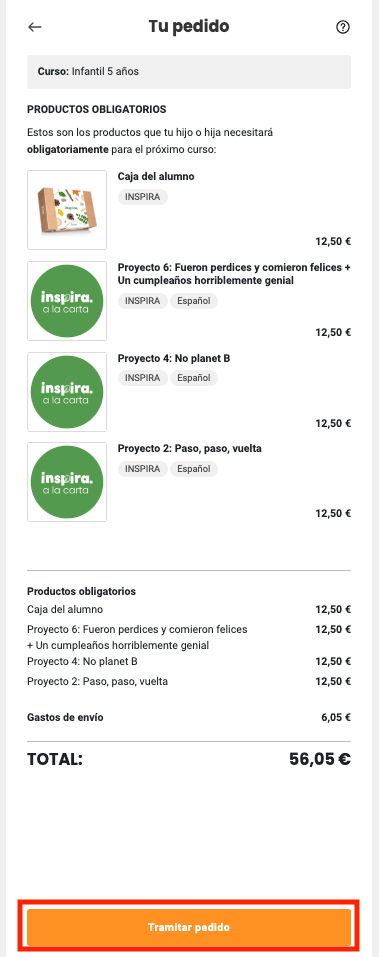Viewport: 379px width, 957px height.
Task: Open help via question mark icon
Action: (343, 27)
